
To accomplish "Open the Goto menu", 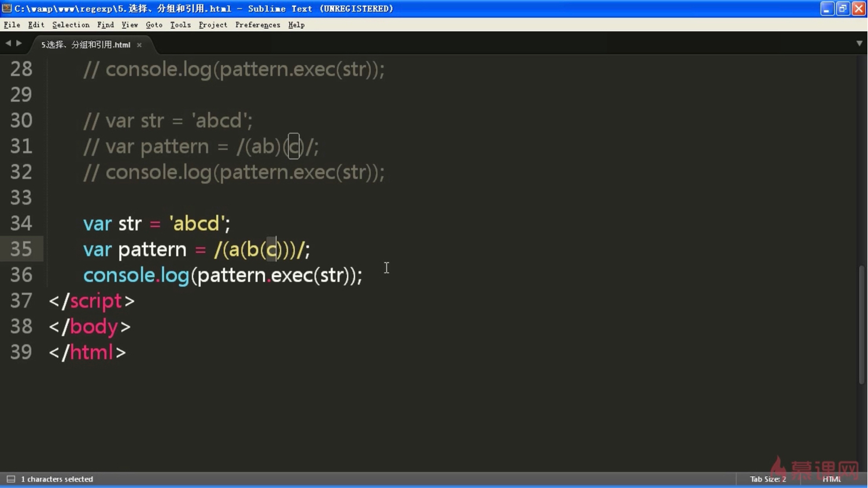I will tap(154, 25).
